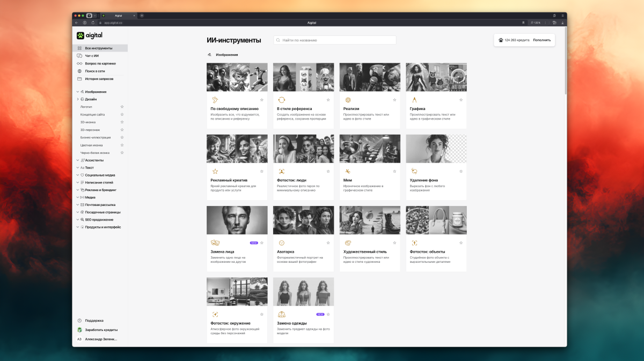Click the 'Пополнить' top-up button
The image size is (644, 361).
pyautogui.click(x=541, y=40)
